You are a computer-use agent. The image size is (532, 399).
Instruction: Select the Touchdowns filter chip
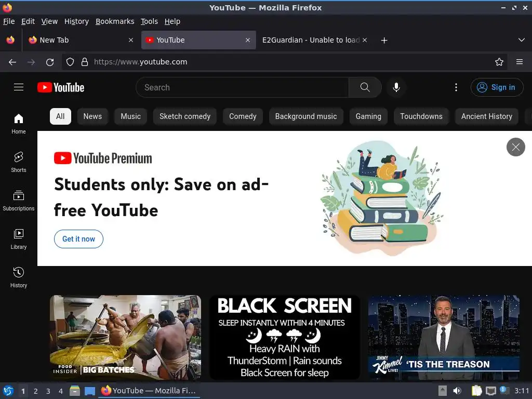pos(421,116)
